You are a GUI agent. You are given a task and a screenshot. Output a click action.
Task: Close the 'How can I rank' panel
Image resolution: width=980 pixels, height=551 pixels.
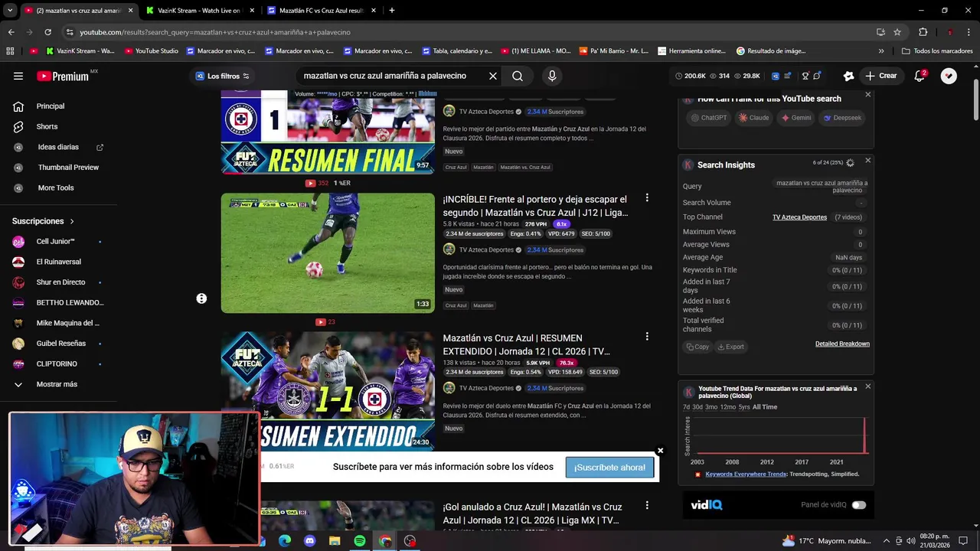(x=867, y=94)
